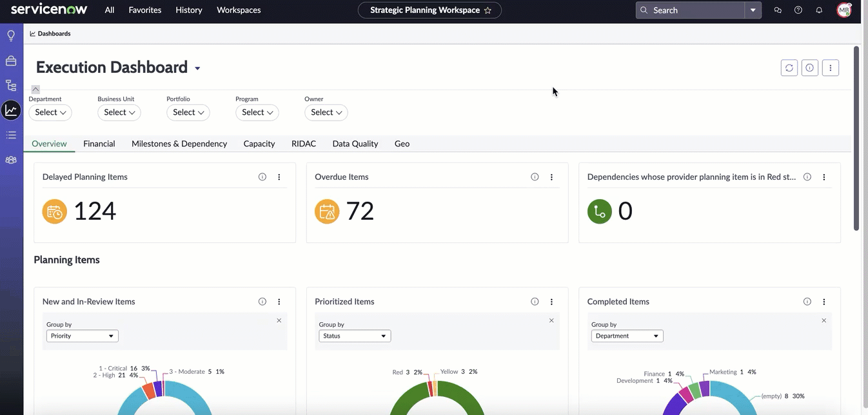Switch to the RIDAC tab
The height and width of the screenshot is (415, 868).
[x=304, y=144]
